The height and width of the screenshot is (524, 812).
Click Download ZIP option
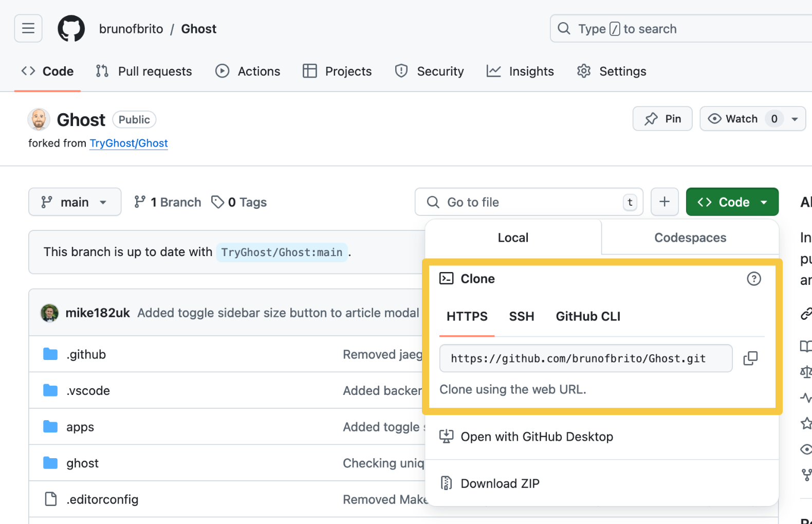tap(500, 483)
